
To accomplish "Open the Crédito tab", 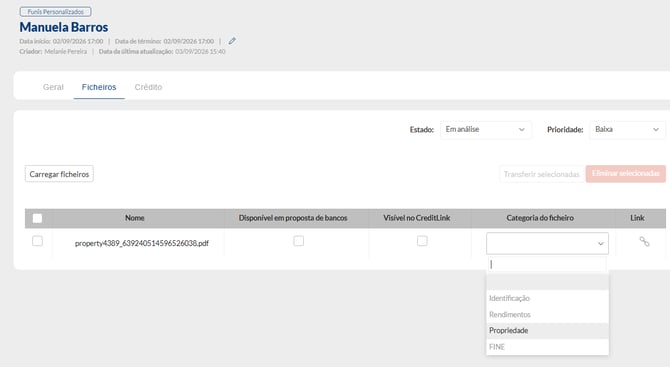I will 148,87.
